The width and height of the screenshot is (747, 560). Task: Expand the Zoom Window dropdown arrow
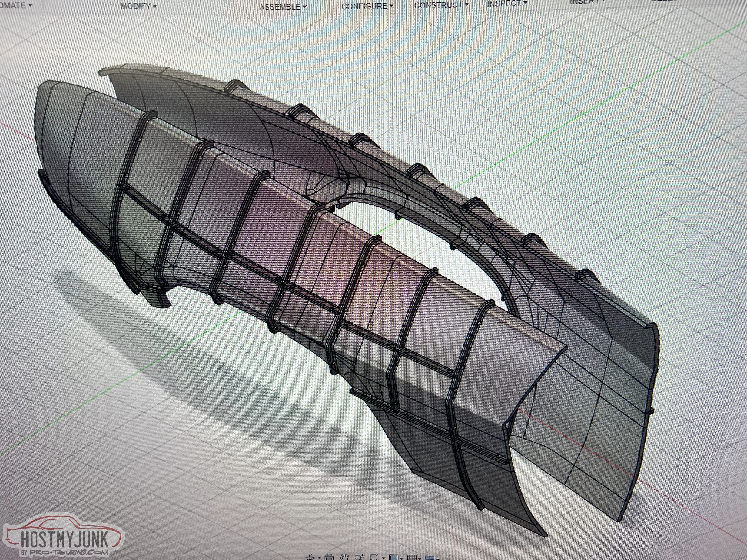tap(384, 558)
